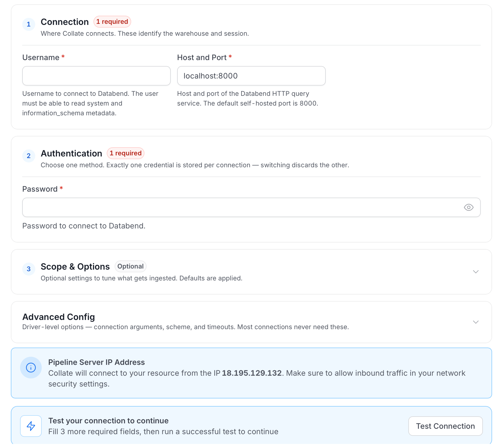Click the Username field label

click(x=41, y=57)
